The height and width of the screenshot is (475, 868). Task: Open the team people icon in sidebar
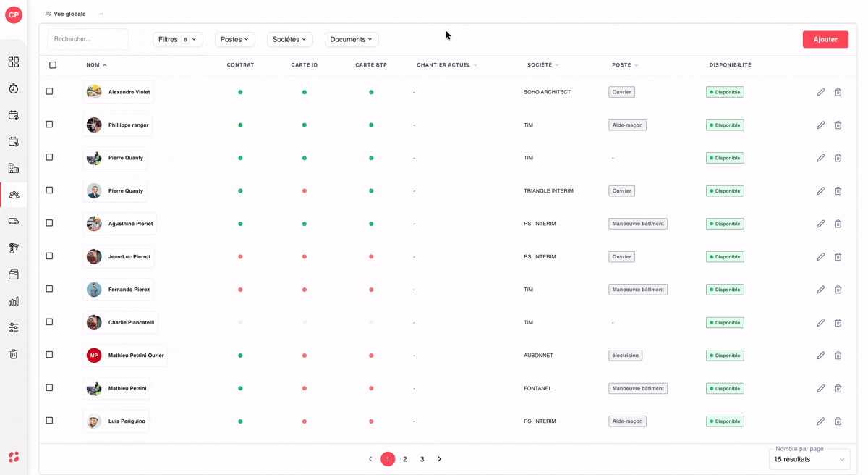click(x=14, y=195)
